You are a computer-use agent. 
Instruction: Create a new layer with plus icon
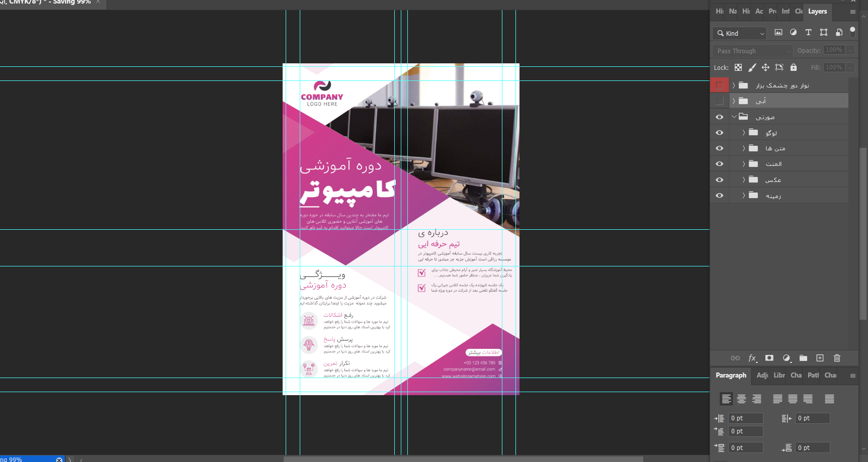[x=820, y=358]
